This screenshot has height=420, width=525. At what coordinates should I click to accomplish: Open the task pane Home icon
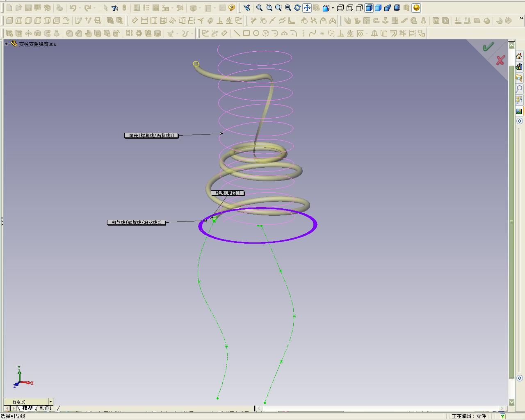click(519, 56)
